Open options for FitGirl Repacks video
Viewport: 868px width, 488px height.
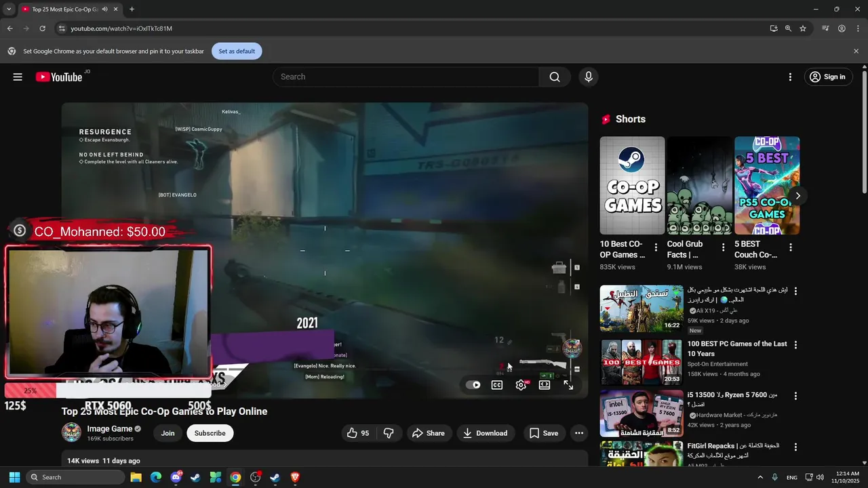point(795,447)
